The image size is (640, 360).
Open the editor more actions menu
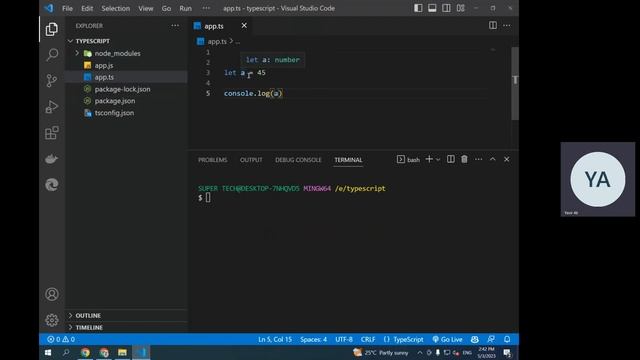click(507, 25)
